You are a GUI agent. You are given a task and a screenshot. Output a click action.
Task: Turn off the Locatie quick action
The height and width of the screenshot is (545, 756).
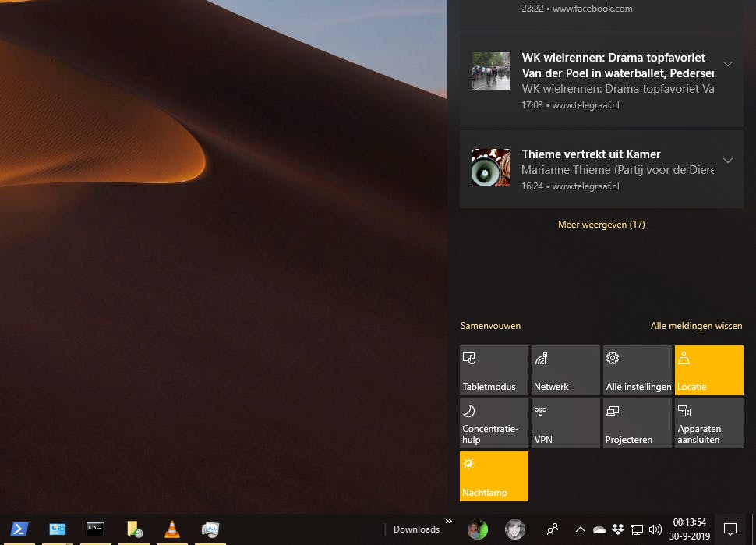click(708, 370)
